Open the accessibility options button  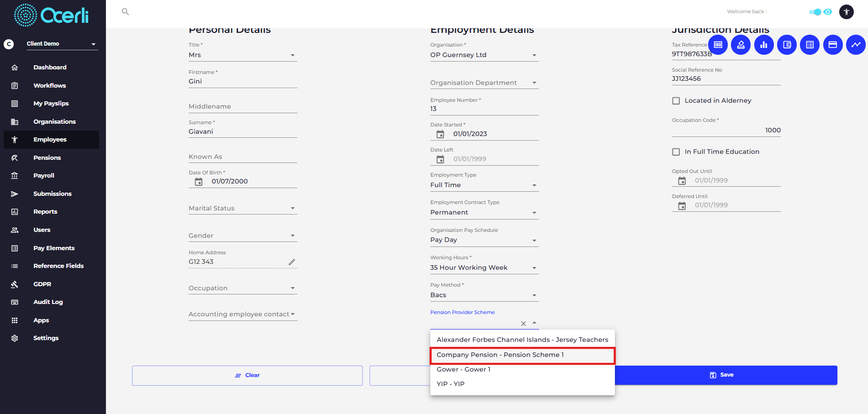point(846,12)
